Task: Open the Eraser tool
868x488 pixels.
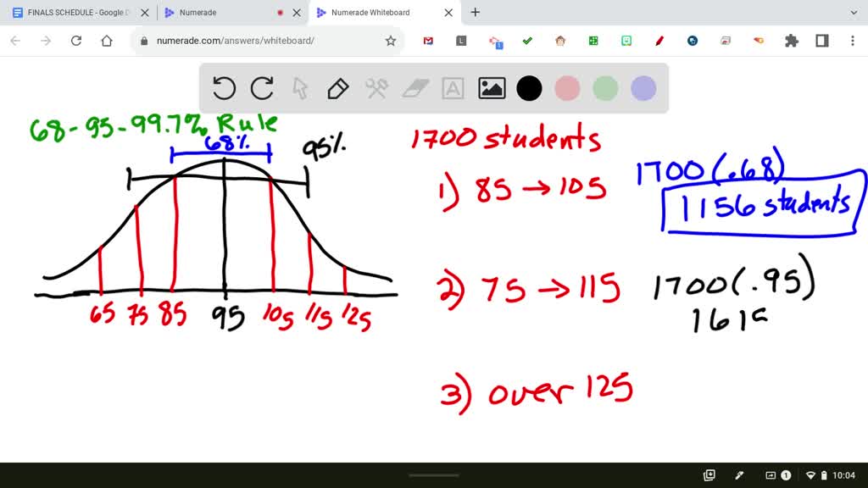Action: tap(415, 89)
